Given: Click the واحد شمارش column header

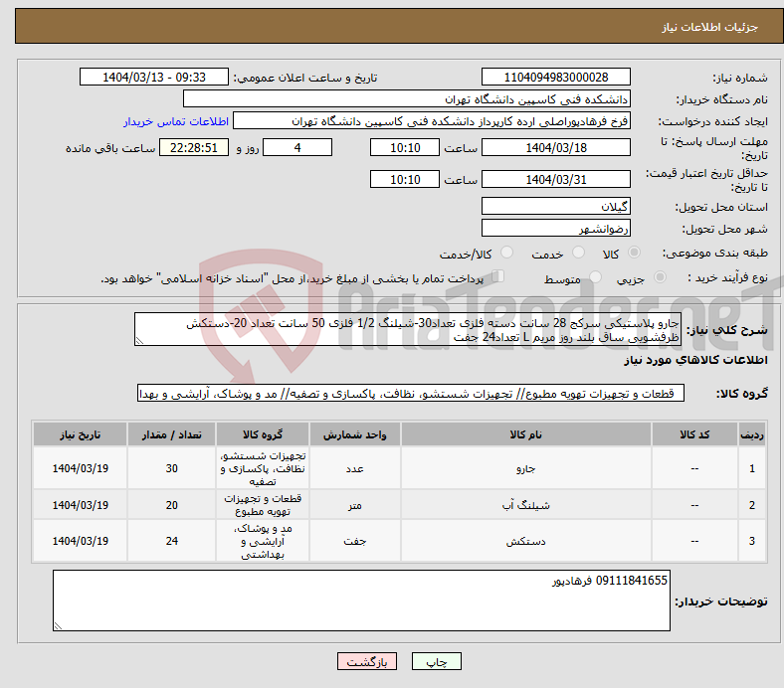Looking at the screenshot, I should click(355, 434).
